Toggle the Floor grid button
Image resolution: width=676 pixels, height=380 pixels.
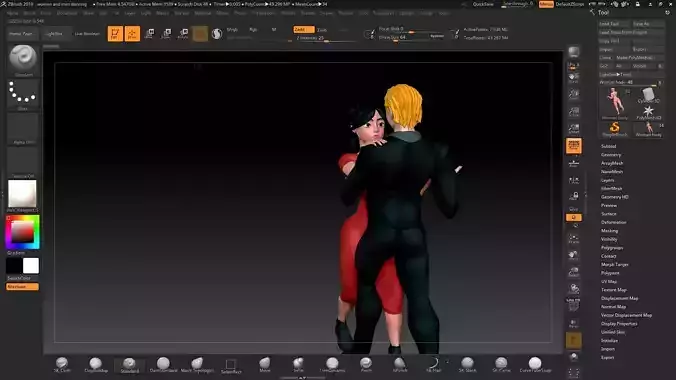coord(573,163)
